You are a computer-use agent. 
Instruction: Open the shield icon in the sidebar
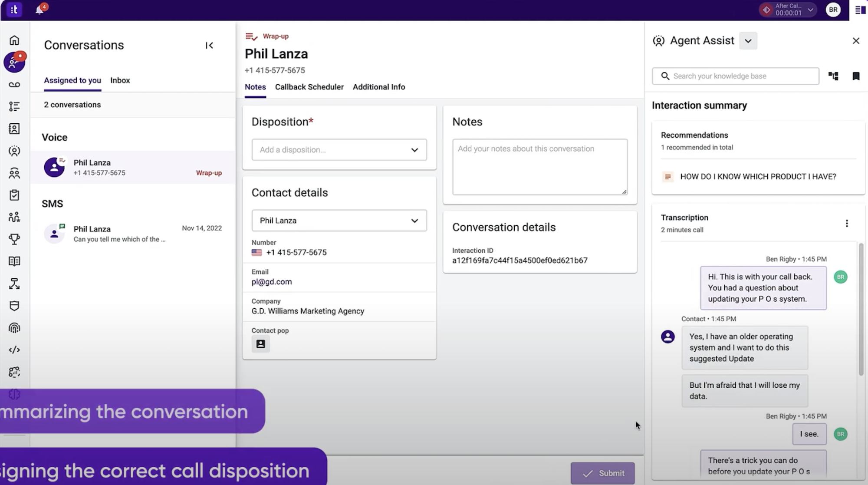click(14, 306)
